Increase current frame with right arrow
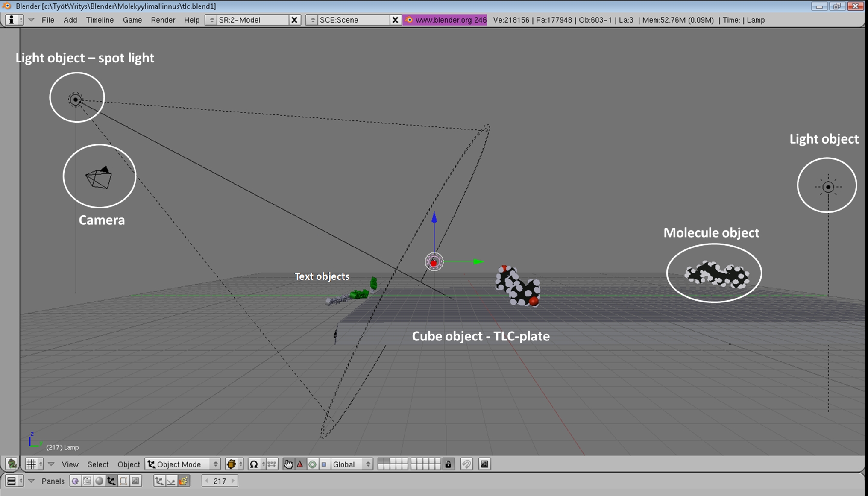 233,481
